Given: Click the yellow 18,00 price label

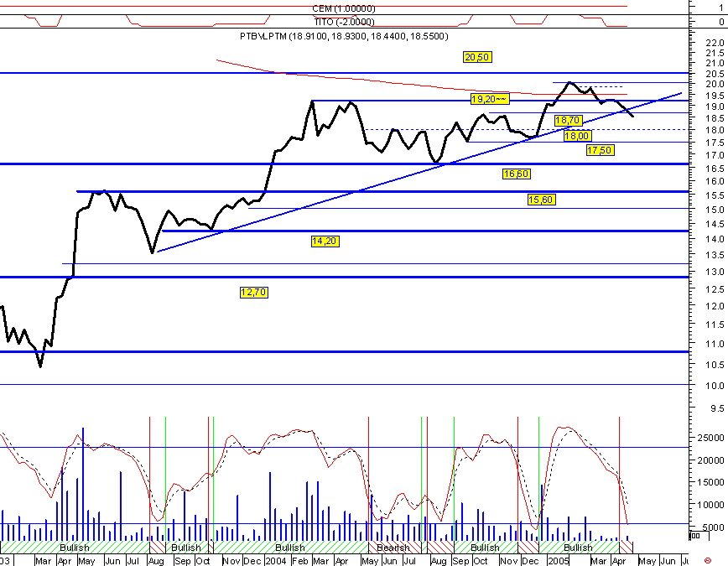Looking at the screenshot, I should 577,136.
